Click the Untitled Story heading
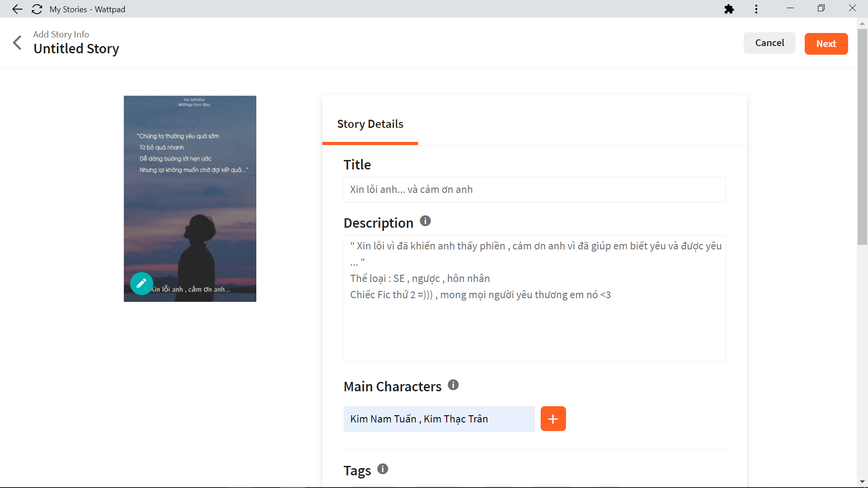This screenshot has width=868, height=488. click(76, 48)
